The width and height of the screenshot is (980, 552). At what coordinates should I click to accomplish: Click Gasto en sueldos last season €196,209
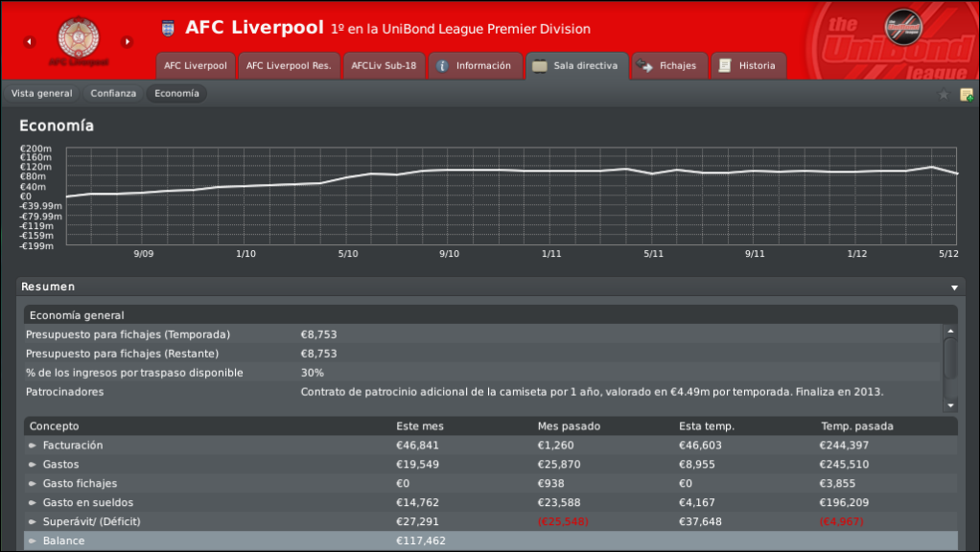click(x=844, y=503)
